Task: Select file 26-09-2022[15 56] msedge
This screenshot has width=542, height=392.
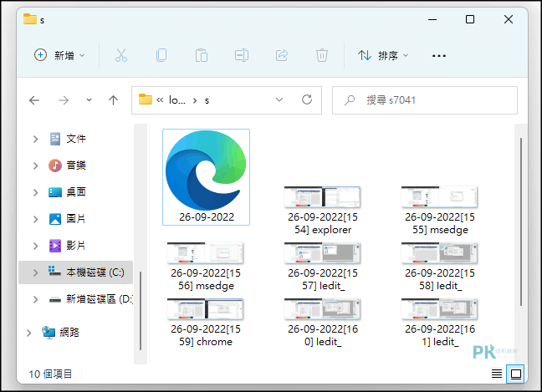Action: [206, 267]
